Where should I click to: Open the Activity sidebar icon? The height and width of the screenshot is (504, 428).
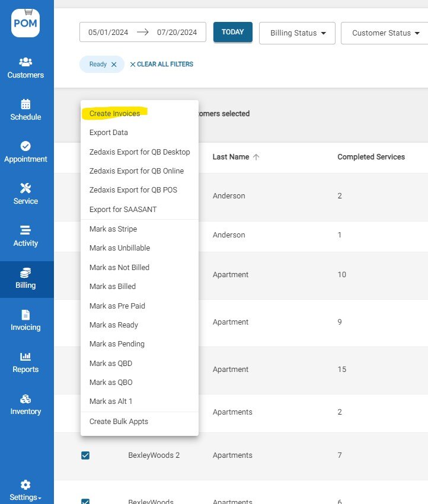(x=25, y=230)
